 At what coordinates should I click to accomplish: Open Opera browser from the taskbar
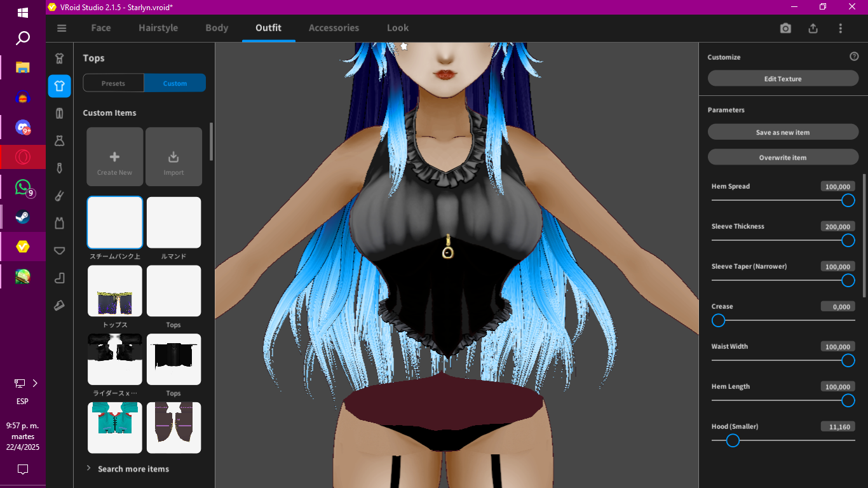[x=23, y=157]
